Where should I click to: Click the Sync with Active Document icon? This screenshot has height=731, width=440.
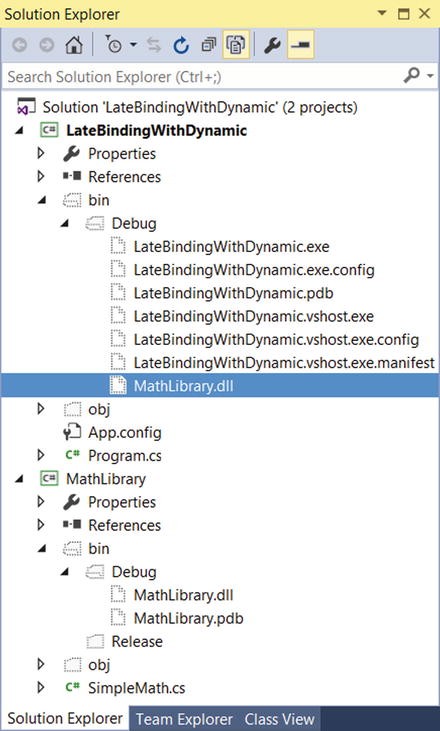tap(154, 45)
